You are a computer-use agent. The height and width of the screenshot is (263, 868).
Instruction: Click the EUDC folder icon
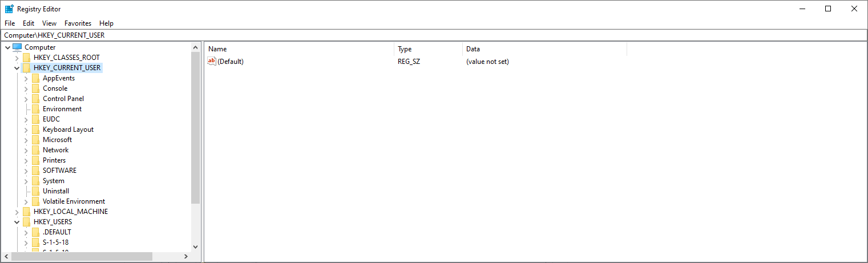(x=35, y=119)
